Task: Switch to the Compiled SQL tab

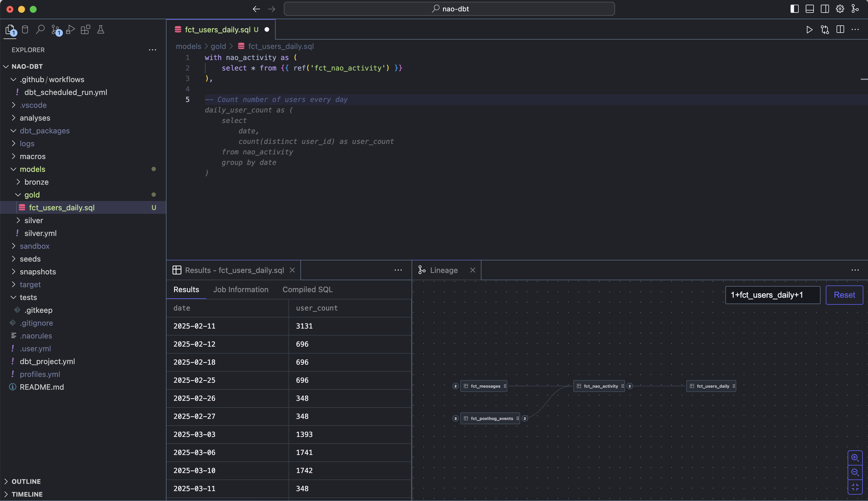Action: click(x=307, y=289)
